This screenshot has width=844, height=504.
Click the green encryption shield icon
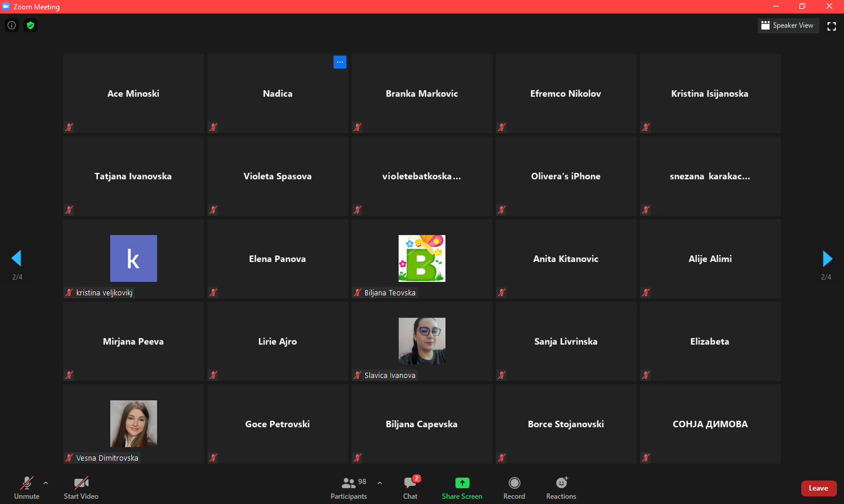click(x=30, y=25)
